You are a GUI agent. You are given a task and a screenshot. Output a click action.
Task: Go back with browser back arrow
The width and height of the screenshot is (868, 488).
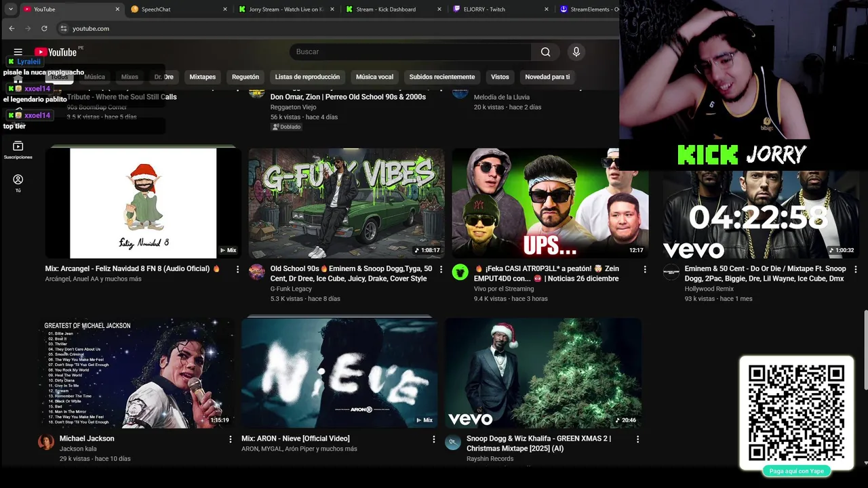12,28
